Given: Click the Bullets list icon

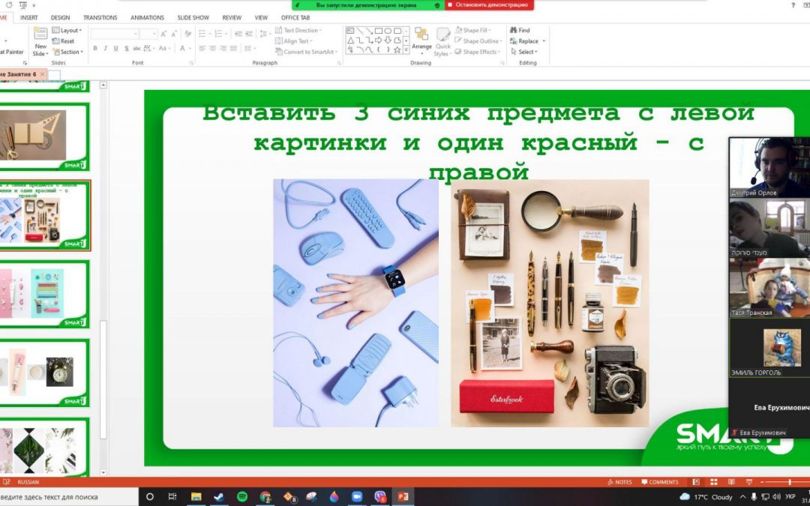Looking at the screenshot, I should click(x=204, y=34).
